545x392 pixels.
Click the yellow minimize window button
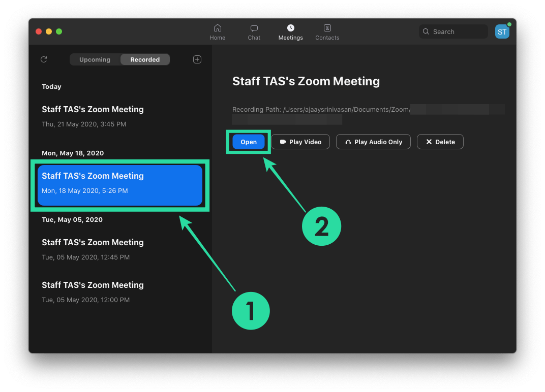tap(49, 31)
